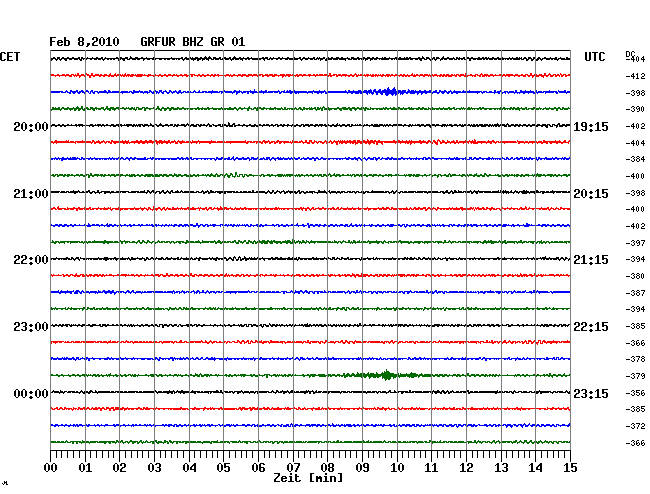
Task: Click minute tick label "00" on time axis
Action: (x=51, y=468)
